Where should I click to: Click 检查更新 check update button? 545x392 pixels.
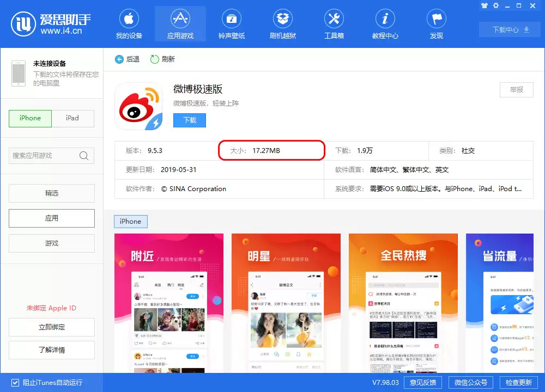click(519, 383)
